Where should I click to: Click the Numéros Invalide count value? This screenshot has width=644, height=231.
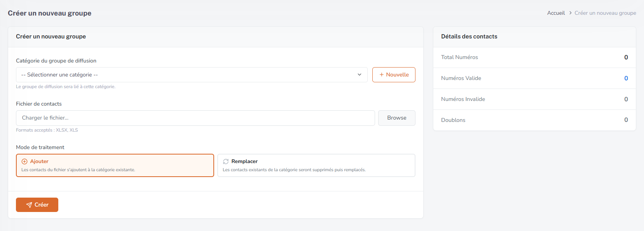tap(626, 99)
